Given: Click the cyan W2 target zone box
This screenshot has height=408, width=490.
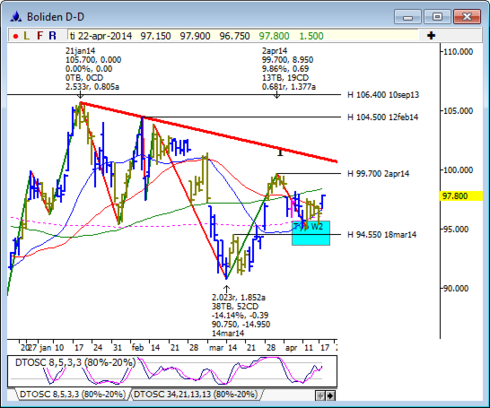Looking at the screenshot, I should tap(311, 233).
